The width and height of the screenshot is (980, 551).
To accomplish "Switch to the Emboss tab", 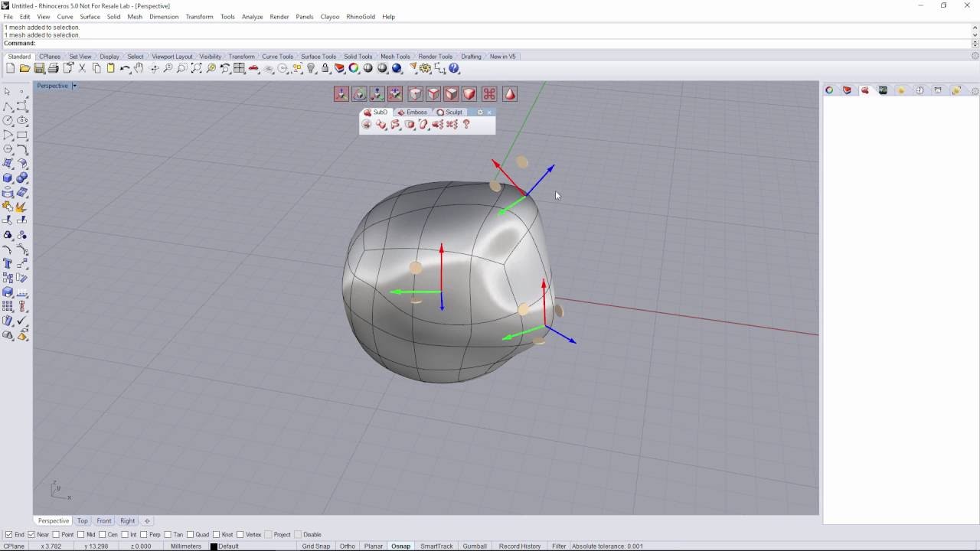I will pos(412,112).
